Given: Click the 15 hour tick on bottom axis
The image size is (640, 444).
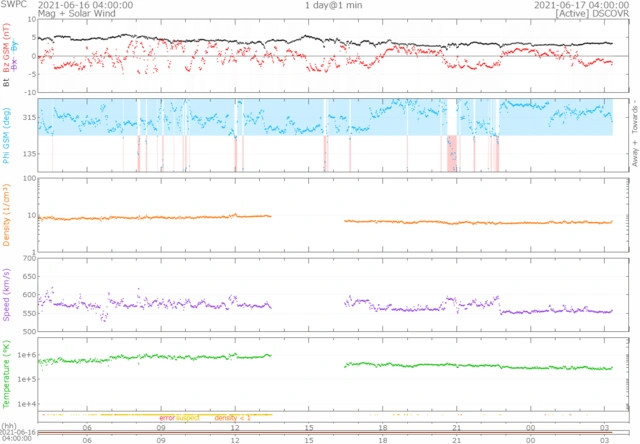Looking at the screenshot, I should [x=309, y=439].
